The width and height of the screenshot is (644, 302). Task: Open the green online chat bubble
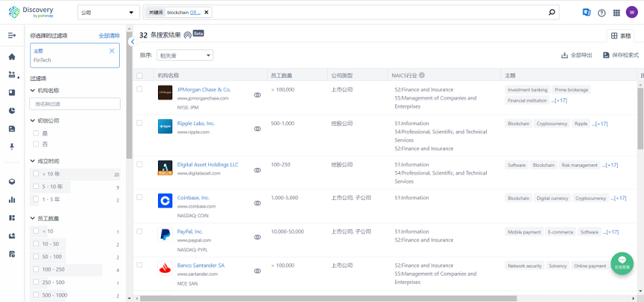(622, 262)
